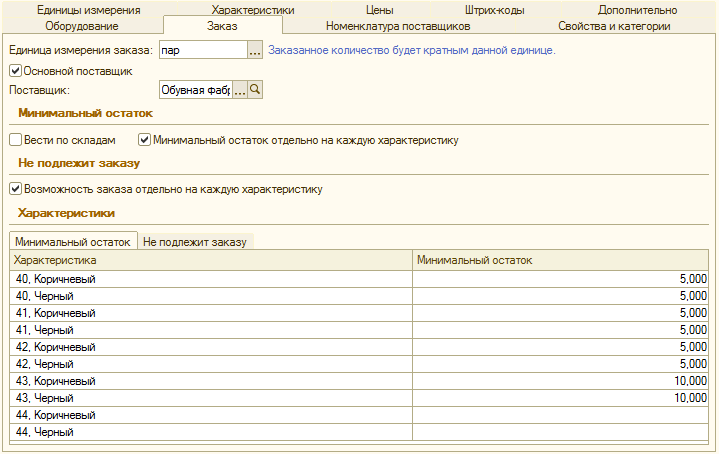Switch to Оборудование tab
Viewport: 719px width, 454px height.
(82, 26)
